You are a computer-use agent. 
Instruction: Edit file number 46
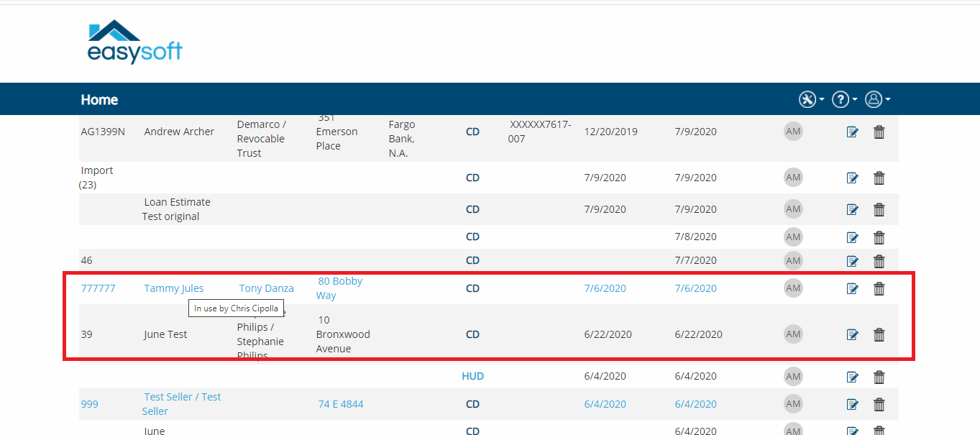(x=853, y=261)
